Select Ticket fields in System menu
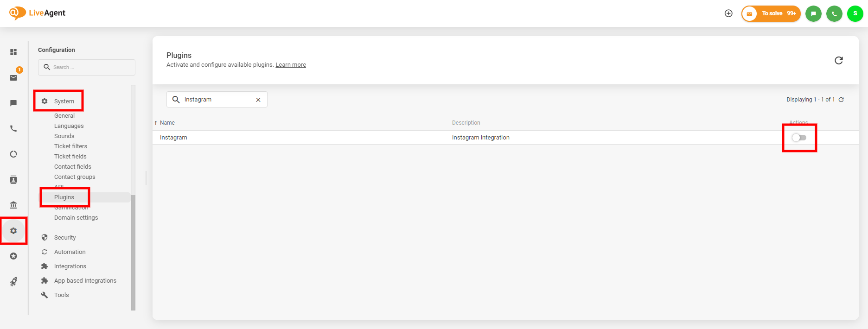Viewport: 868px width, 329px height. [70, 157]
